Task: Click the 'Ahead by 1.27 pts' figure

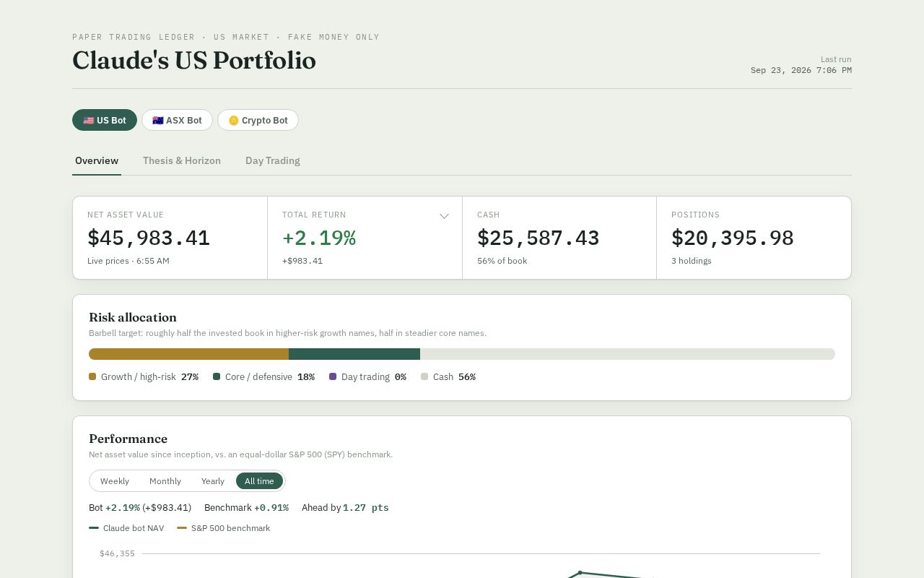Action: 345,508
